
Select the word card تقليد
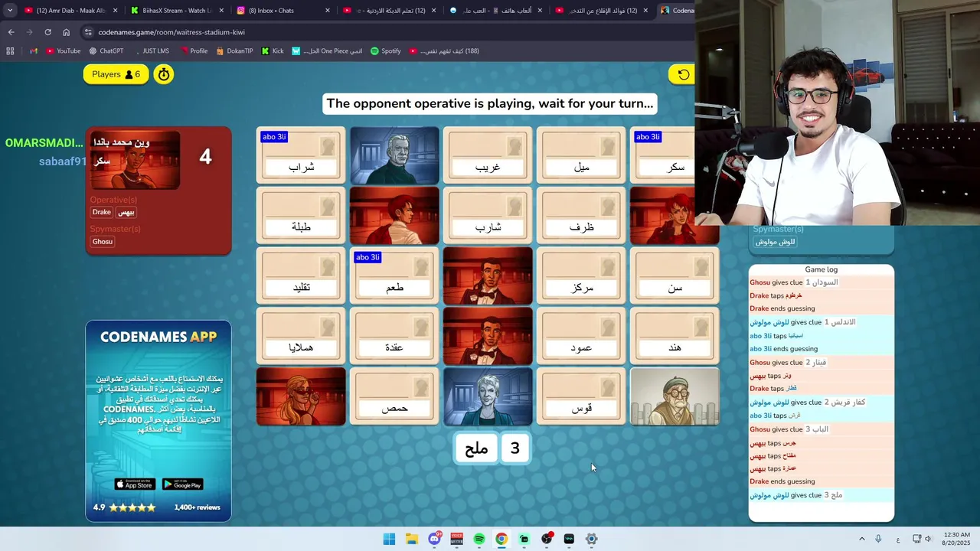pos(301,275)
